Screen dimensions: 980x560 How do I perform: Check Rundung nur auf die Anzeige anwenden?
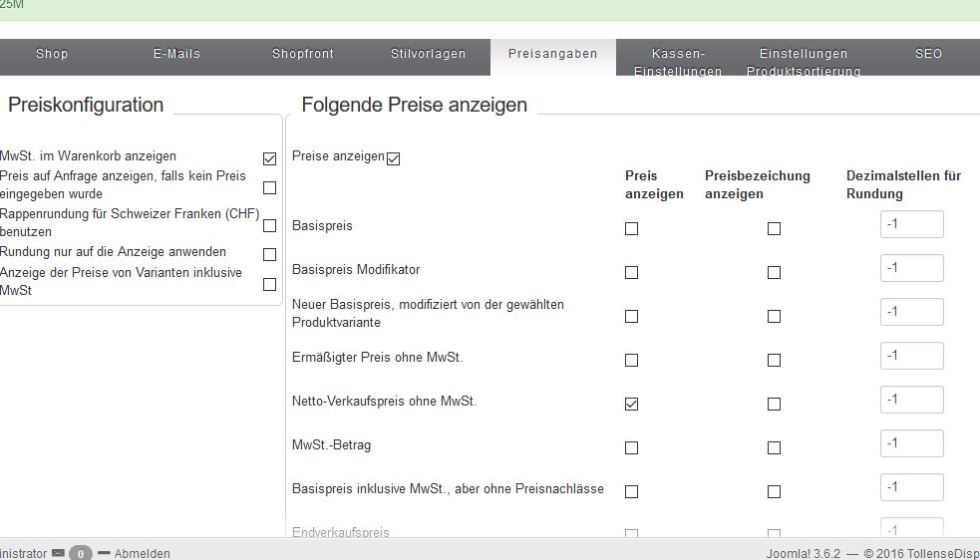269,254
